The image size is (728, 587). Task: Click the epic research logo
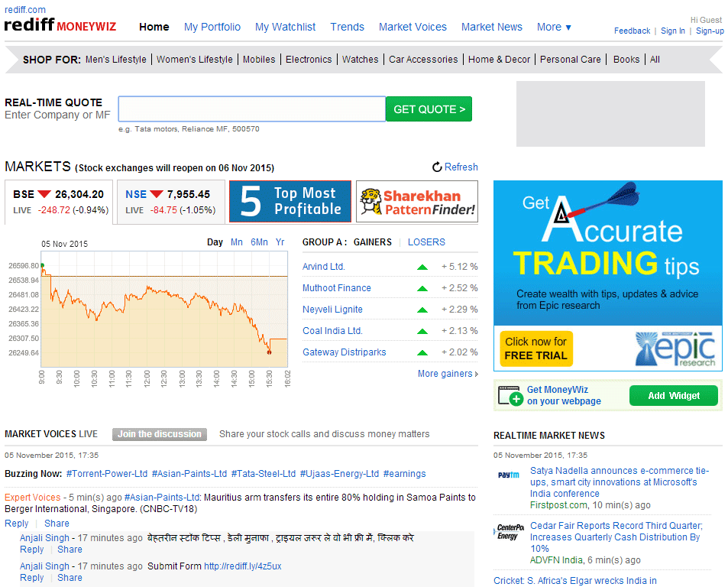click(675, 349)
